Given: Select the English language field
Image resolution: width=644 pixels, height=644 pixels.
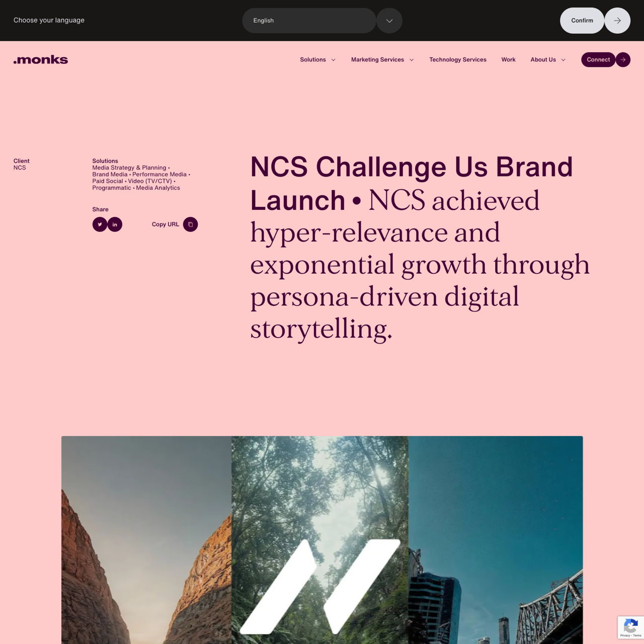Looking at the screenshot, I should (309, 21).
